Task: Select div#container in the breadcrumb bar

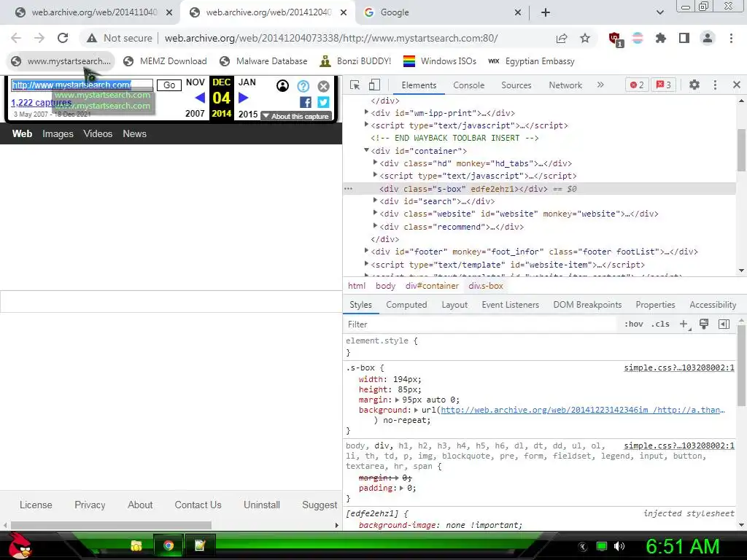Action: click(432, 286)
